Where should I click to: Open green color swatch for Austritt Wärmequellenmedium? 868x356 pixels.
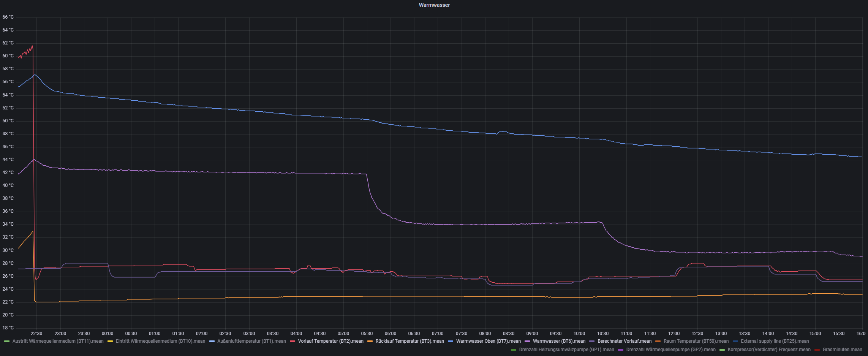pos(7,341)
